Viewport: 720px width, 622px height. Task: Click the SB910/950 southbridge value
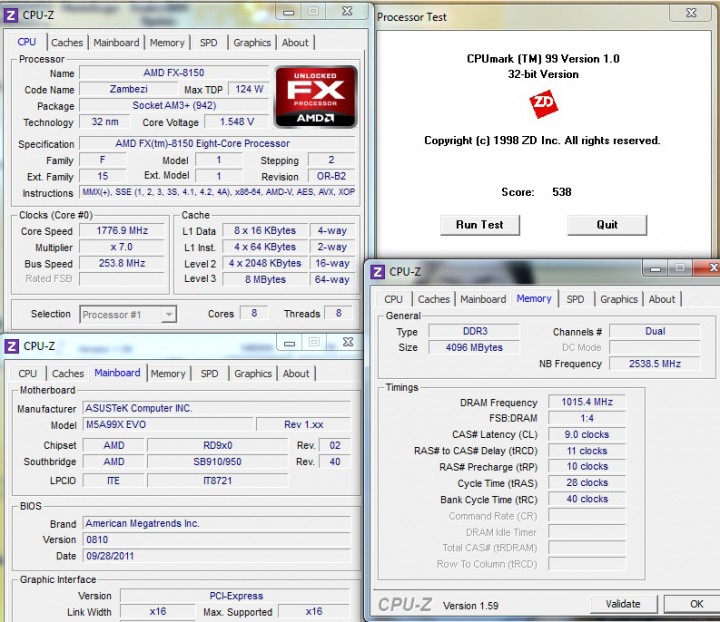click(x=218, y=462)
